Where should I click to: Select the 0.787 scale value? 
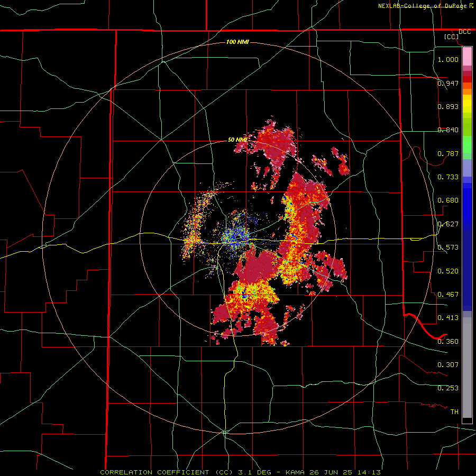pos(448,153)
